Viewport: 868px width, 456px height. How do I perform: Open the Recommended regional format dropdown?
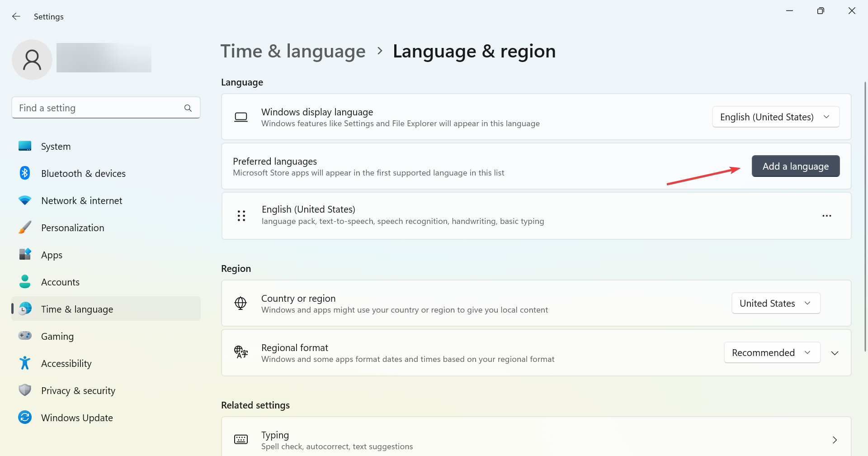click(772, 352)
